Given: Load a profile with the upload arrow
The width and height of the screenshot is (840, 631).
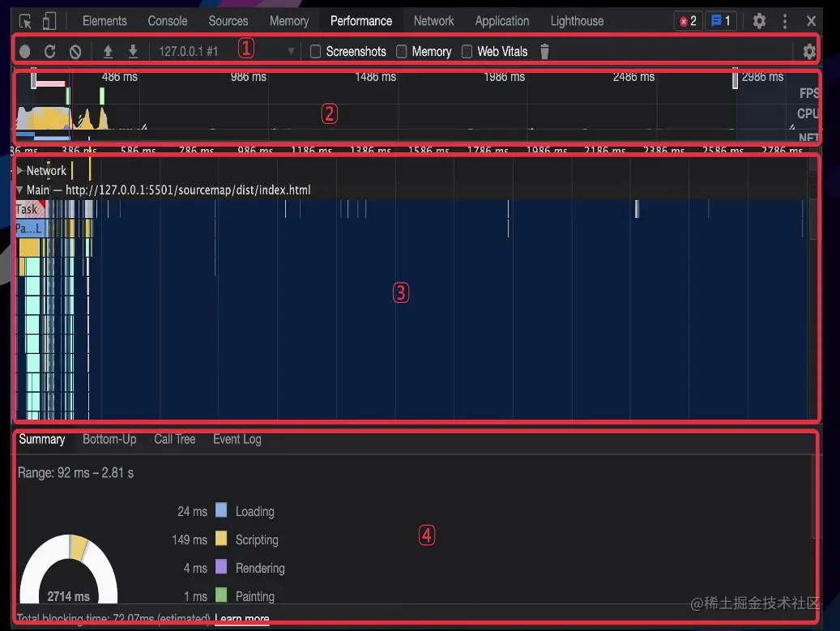Looking at the screenshot, I should coord(108,51).
